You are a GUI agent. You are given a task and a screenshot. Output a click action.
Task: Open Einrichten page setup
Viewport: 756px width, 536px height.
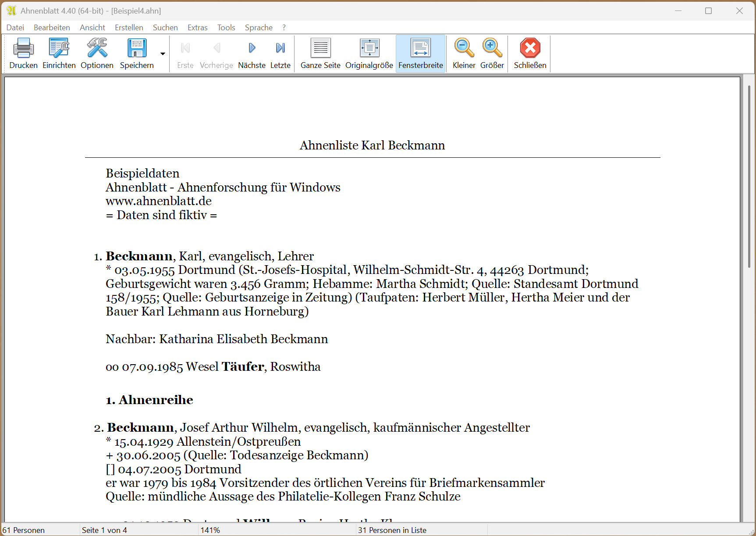59,49
